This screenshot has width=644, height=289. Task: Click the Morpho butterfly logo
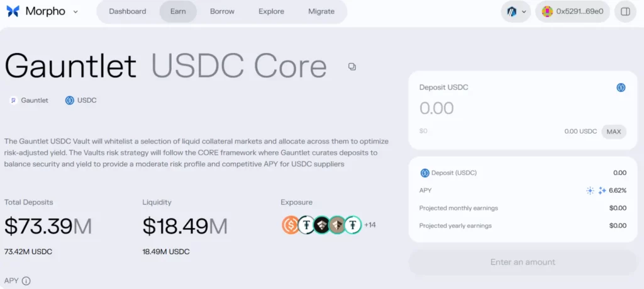point(13,11)
